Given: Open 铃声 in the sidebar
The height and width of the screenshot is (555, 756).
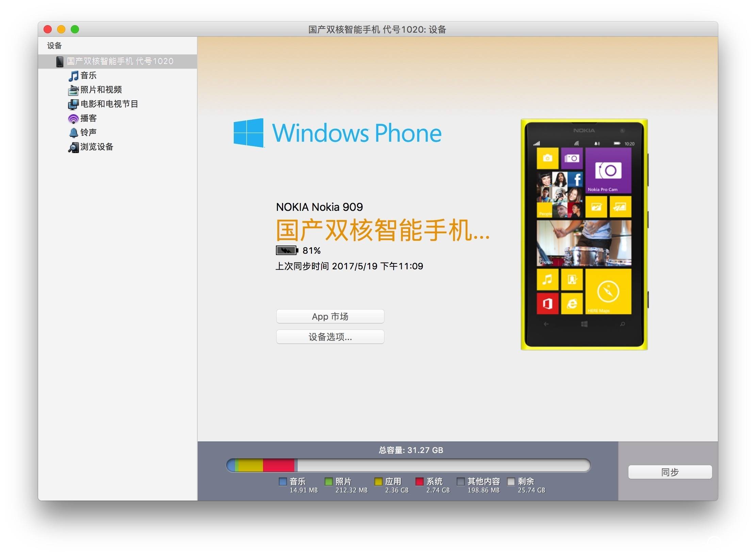Looking at the screenshot, I should click(88, 133).
